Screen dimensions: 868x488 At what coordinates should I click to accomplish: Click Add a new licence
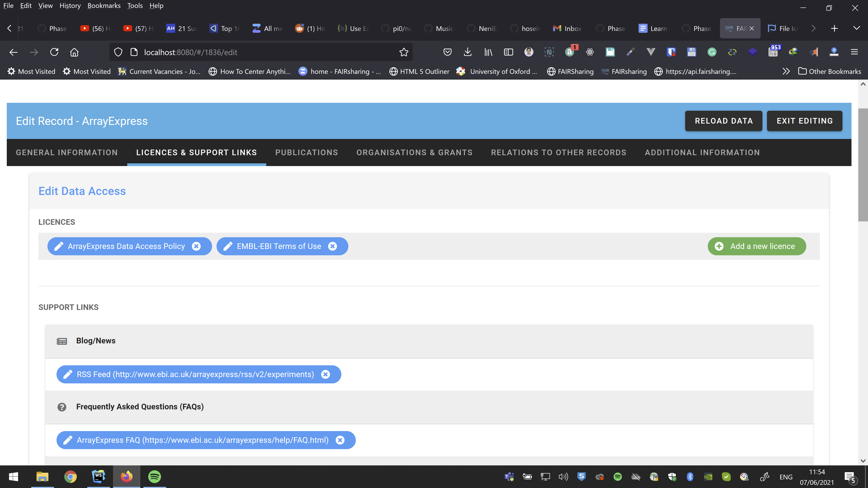point(757,246)
